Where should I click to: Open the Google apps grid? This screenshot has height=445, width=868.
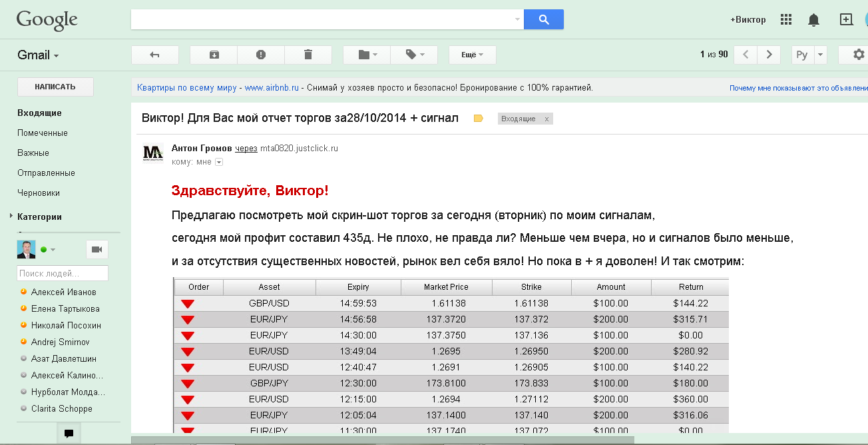tap(786, 20)
